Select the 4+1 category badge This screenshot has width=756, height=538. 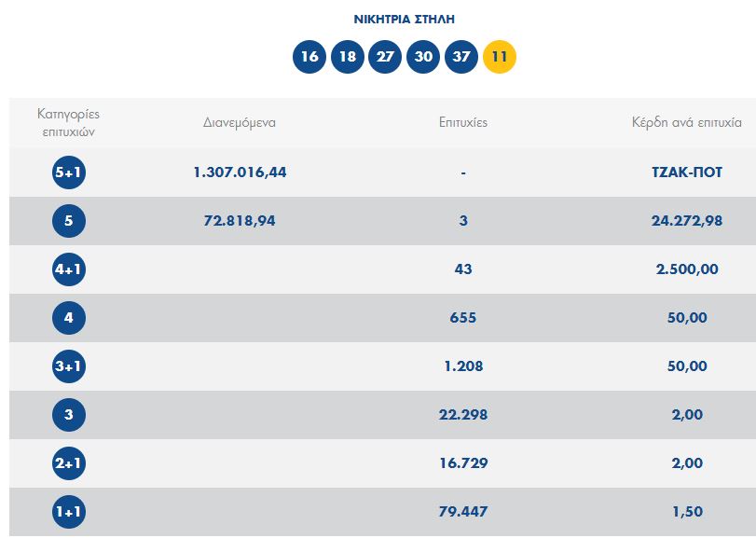(69, 269)
